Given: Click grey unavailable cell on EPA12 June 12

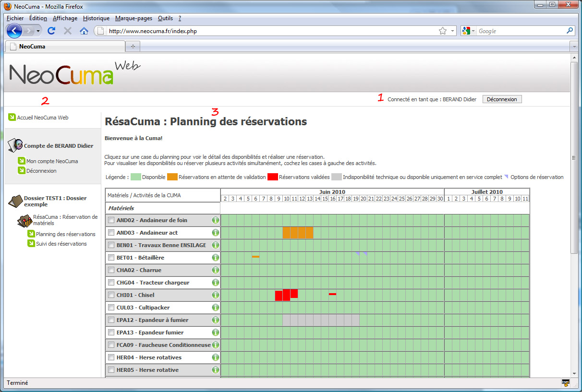Looking at the screenshot, I should [302, 320].
